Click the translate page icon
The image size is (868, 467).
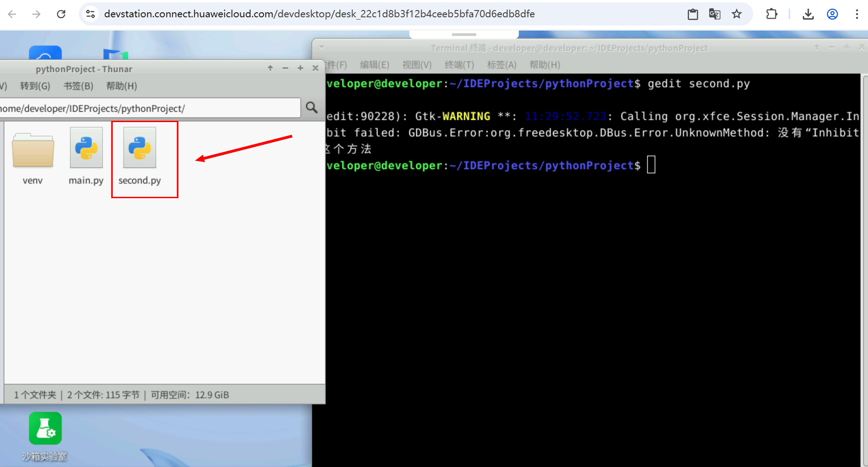[714, 14]
